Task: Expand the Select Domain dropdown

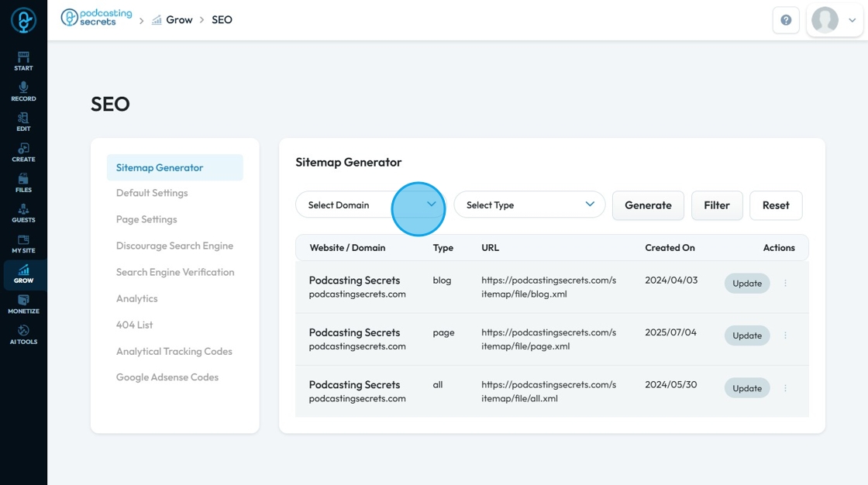Action: coord(370,205)
